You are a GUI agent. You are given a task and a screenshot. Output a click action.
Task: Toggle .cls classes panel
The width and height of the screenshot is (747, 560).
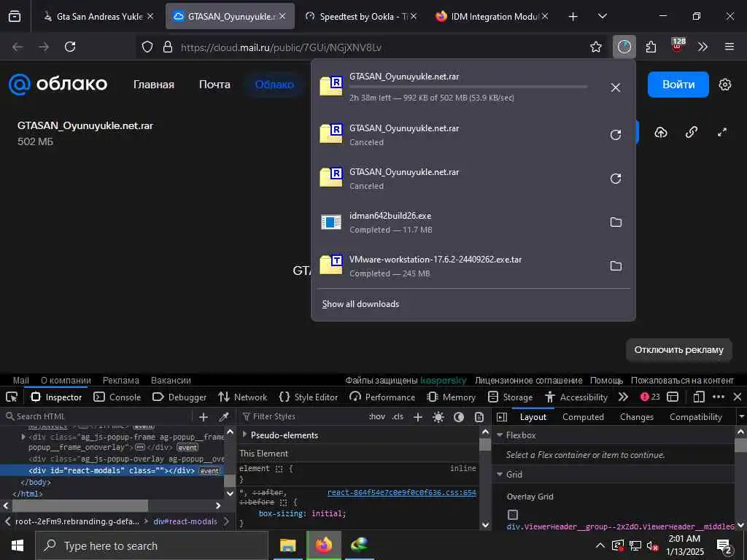[x=398, y=416]
